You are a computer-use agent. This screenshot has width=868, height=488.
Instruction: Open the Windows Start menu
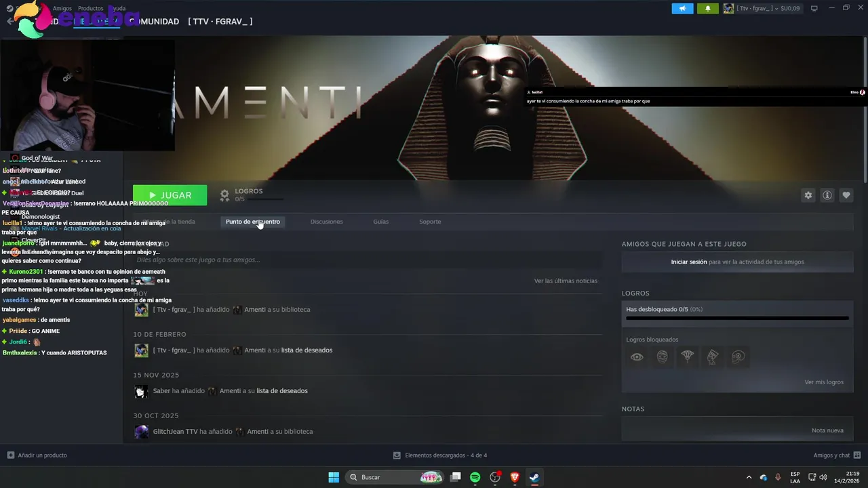pyautogui.click(x=334, y=477)
